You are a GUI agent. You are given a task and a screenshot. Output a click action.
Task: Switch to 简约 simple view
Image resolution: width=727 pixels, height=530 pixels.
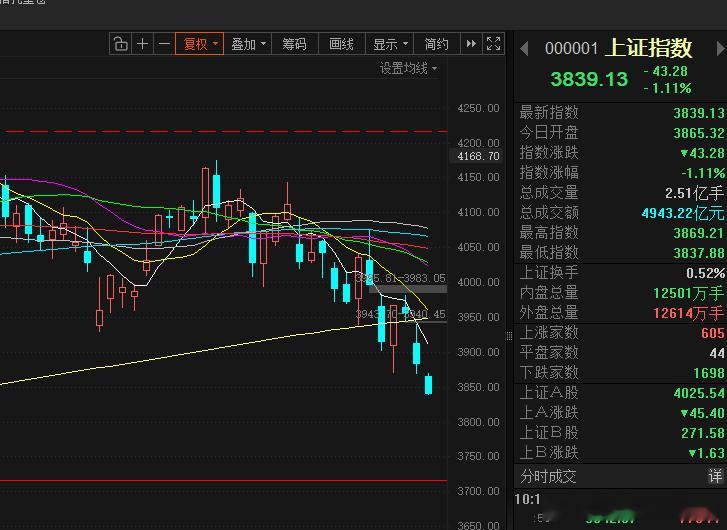coord(436,44)
